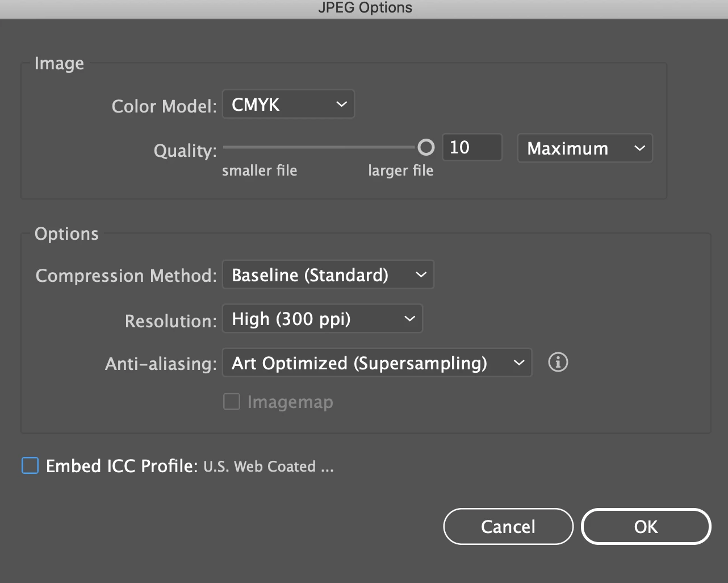Confirm the JPEG options with OK
Image resolution: width=728 pixels, height=583 pixels.
coord(646,527)
